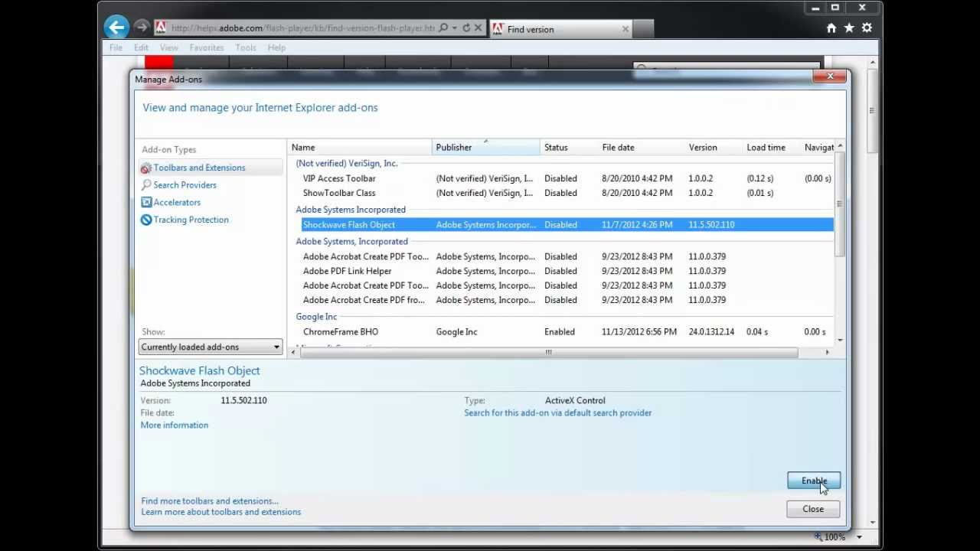Viewport: 980px width, 551px height.
Task: Open the address bar history dropdown arrow
Action: pos(454,28)
